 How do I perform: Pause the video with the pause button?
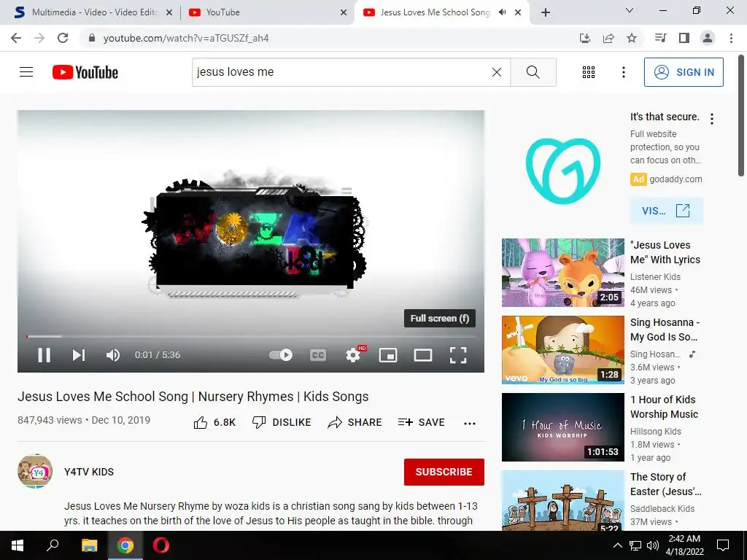click(44, 355)
